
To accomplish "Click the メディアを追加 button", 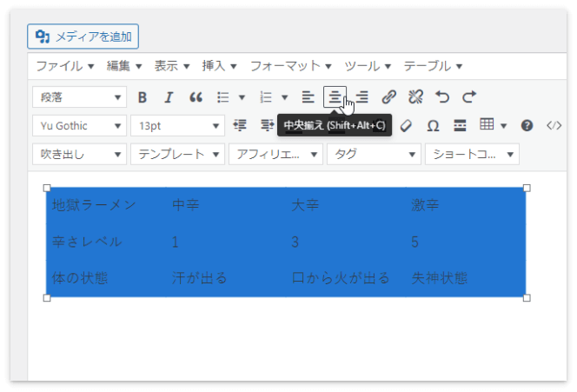I will [83, 37].
